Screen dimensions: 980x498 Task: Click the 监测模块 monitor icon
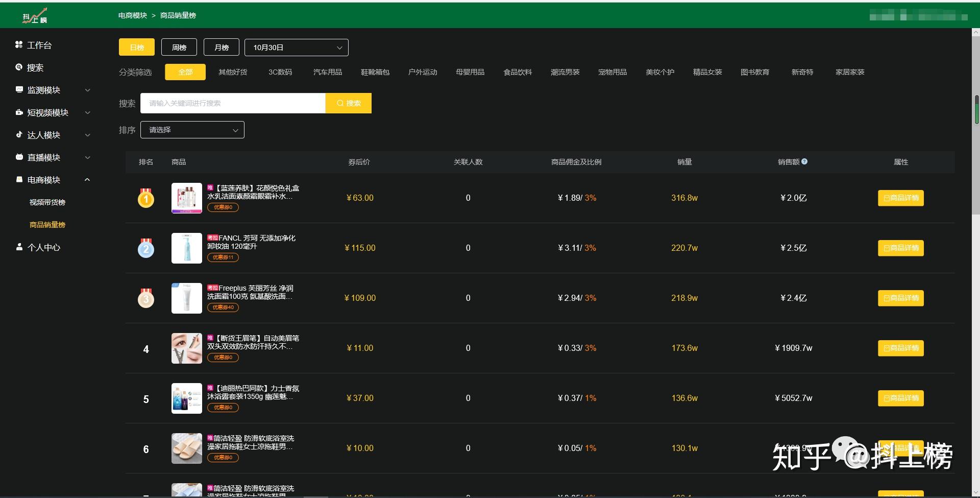[19, 90]
